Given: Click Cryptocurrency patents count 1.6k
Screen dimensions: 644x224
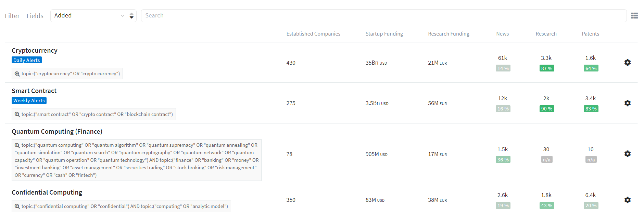Looking at the screenshot, I should click(x=591, y=58).
